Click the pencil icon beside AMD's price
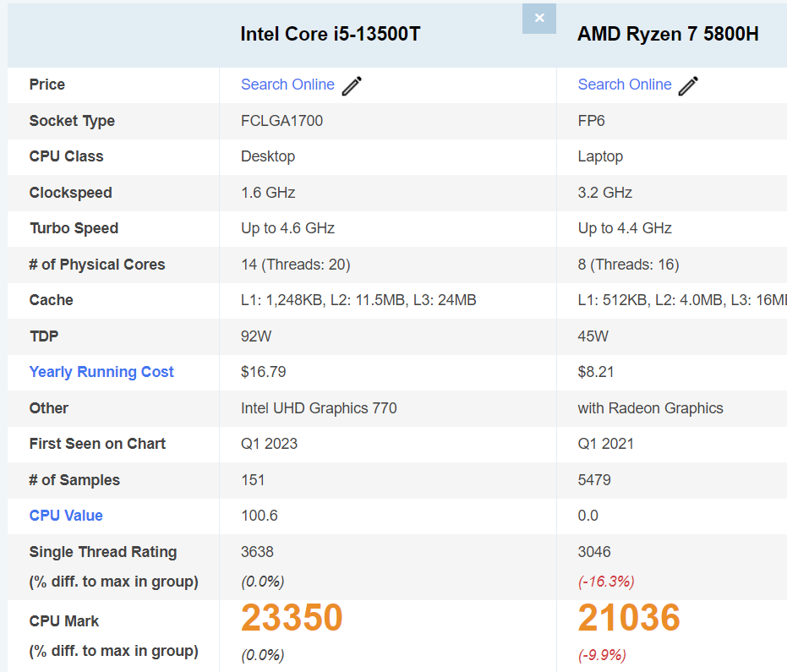The width and height of the screenshot is (787, 672). 688,85
